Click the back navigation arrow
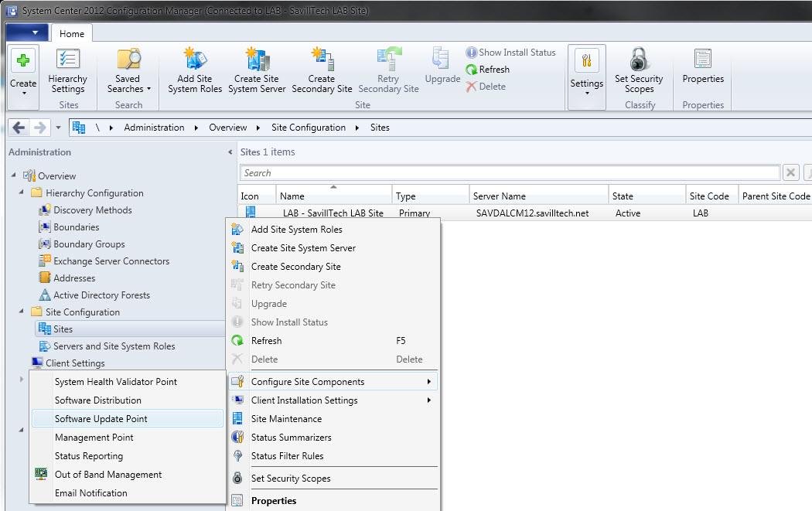 click(19, 128)
